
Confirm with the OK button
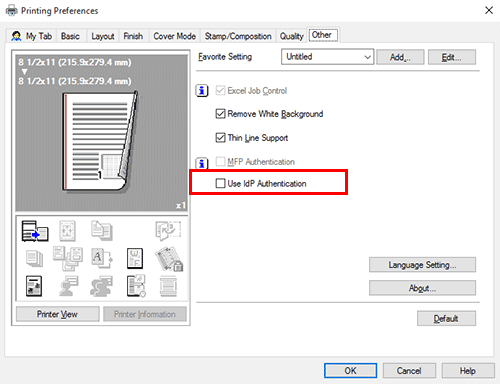point(351,371)
